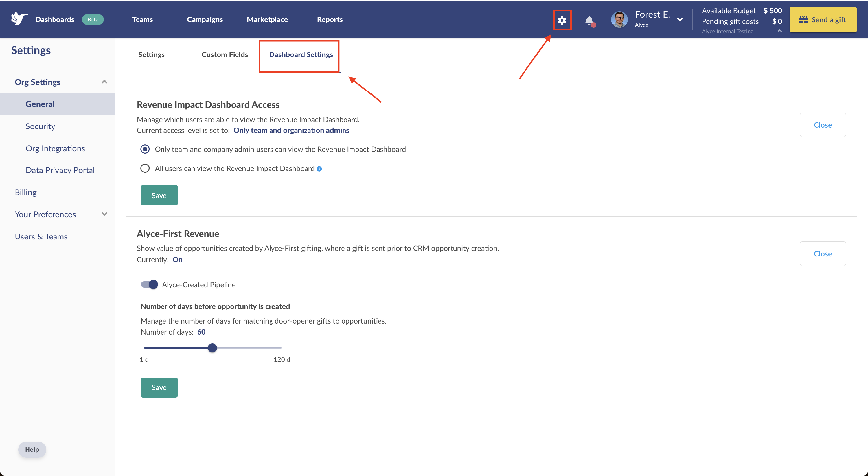Click the Alyce bird logo
Image resolution: width=868 pixels, height=476 pixels.
pos(19,19)
